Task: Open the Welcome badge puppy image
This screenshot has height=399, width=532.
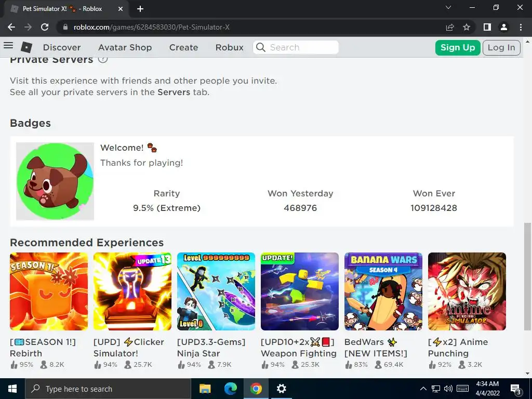Action: [55, 181]
